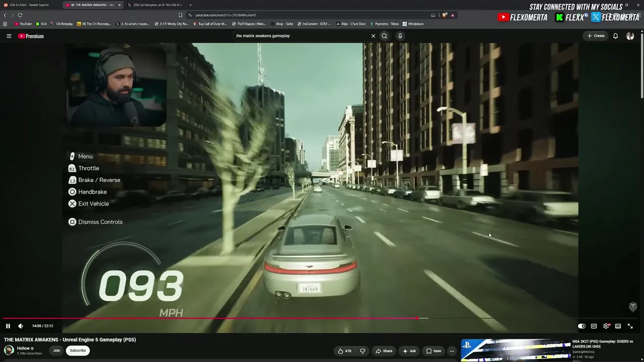This screenshot has width=644, height=362.
Task: Open InkConvert bookmark
Action: [314, 24]
